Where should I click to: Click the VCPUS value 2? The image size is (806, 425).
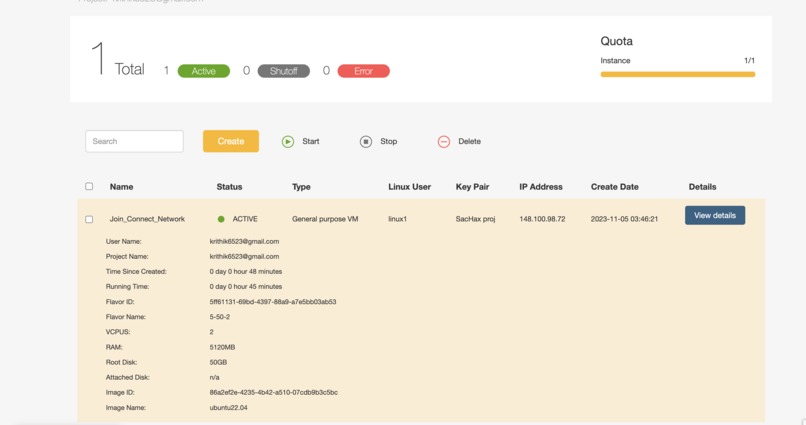211,332
